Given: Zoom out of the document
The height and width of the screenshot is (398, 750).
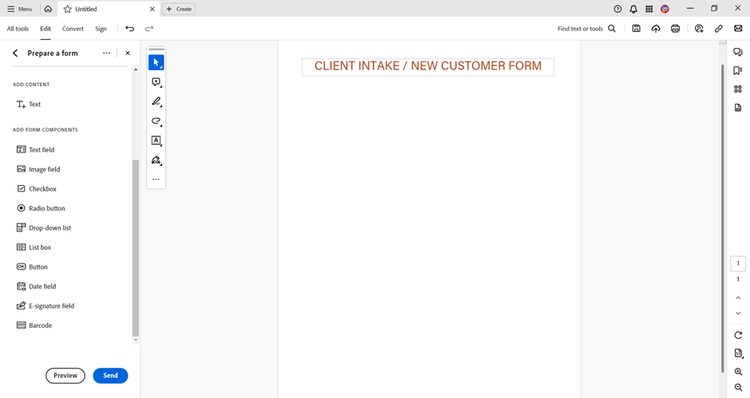Looking at the screenshot, I should pyautogui.click(x=738, y=387).
